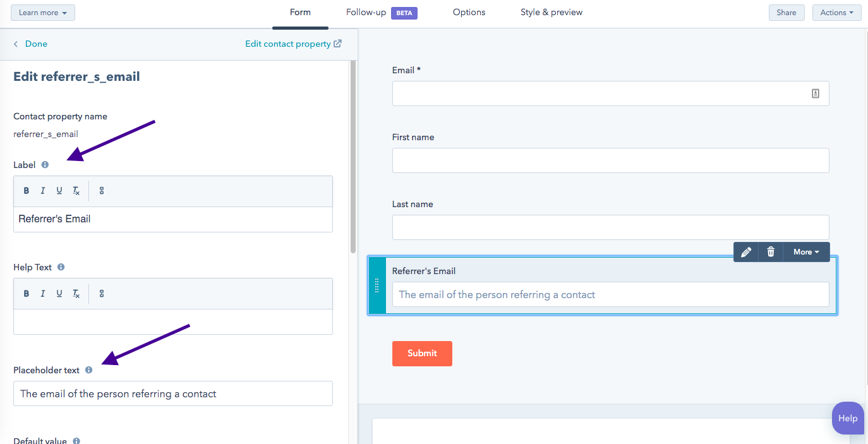
Task: Apply underline in Label editor toolbar
Action: (x=59, y=191)
